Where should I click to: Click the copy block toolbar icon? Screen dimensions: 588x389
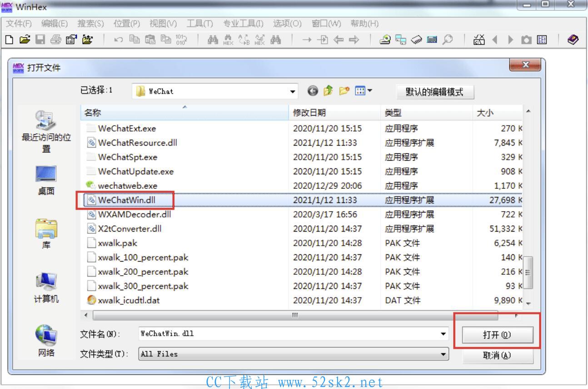(x=134, y=40)
